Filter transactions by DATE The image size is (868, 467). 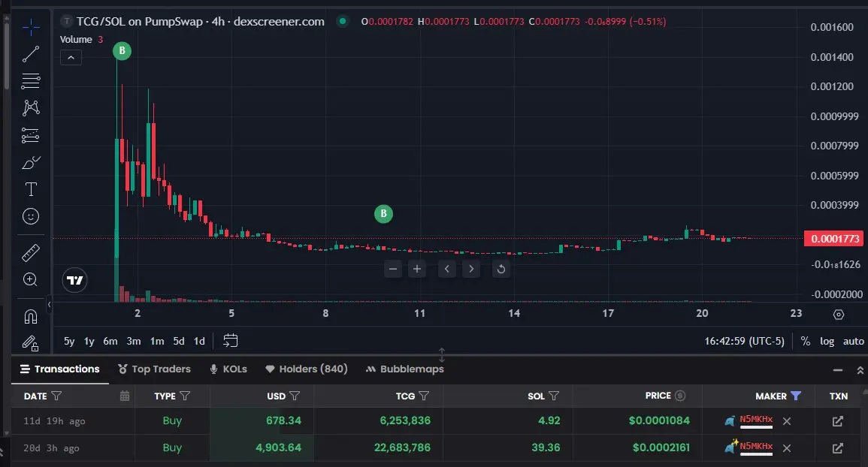click(56, 396)
